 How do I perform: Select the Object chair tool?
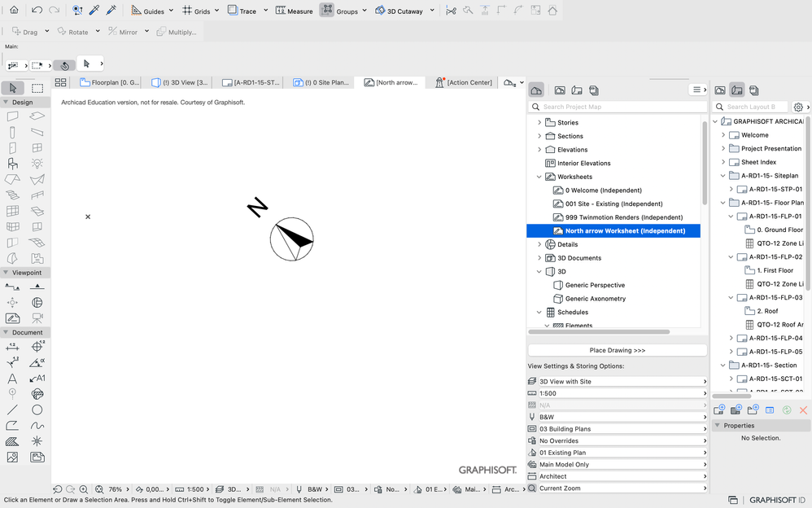(12, 164)
